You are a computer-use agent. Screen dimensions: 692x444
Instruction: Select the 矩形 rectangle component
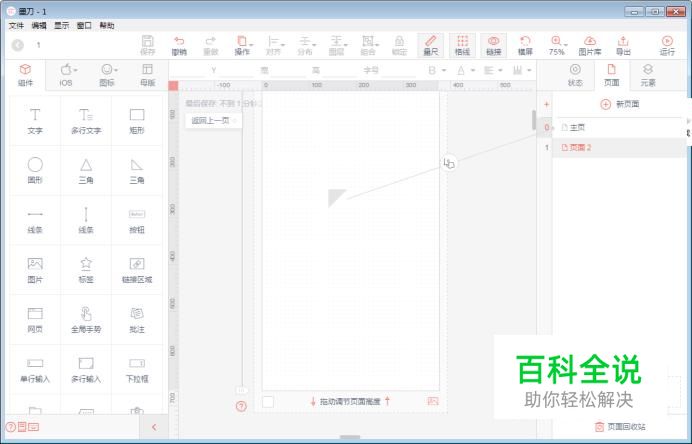137,121
